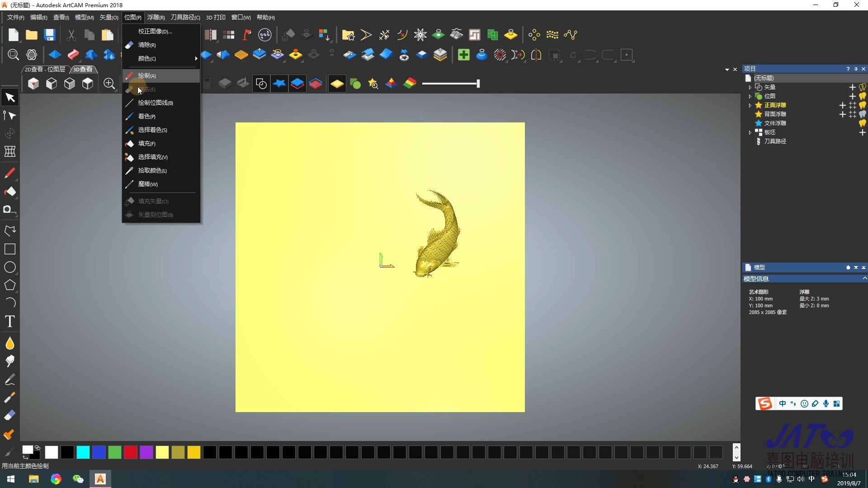
Task: Pick the Create Rectangle tool
Action: coord(10,249)
